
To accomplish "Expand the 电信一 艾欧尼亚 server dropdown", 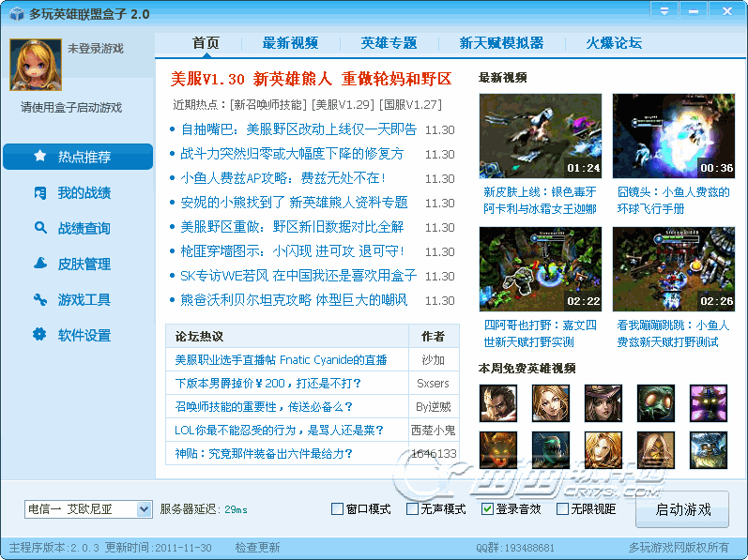I will (x=144, y=509).
